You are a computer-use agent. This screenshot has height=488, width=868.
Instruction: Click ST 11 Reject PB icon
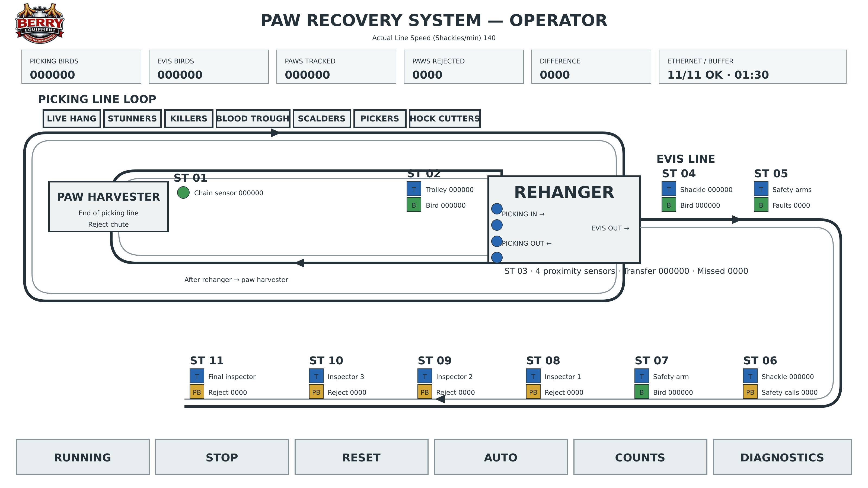click(197, 392)
